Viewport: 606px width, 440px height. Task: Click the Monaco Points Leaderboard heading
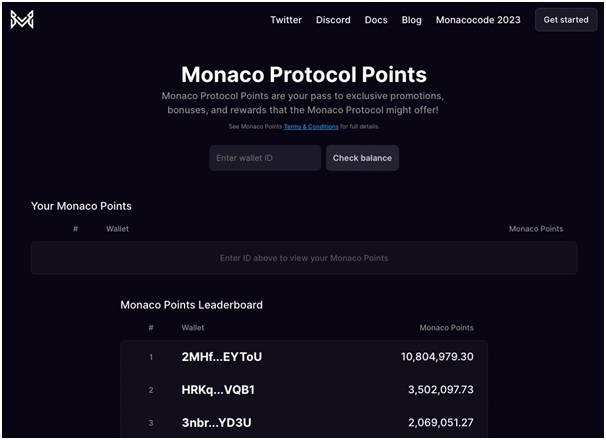tap(191, 305)
